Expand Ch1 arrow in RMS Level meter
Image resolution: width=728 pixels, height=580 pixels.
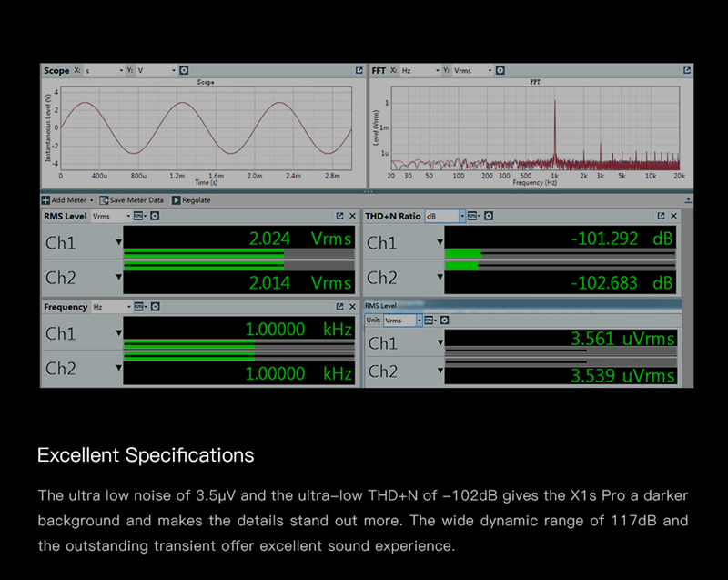(x=118, y=242)
